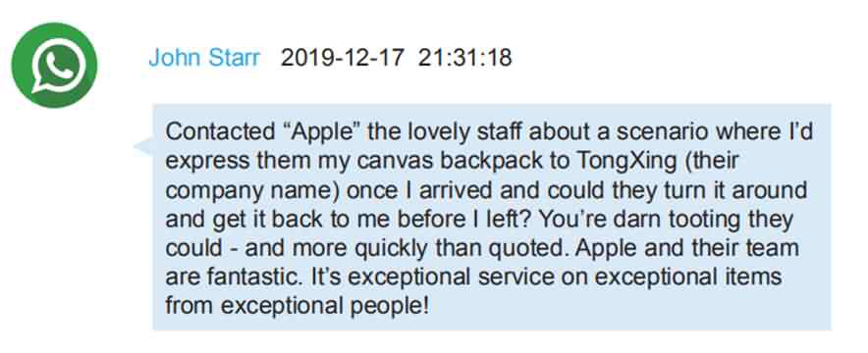Click the message bubble's pointed tail
The height and width of the screenshot is (353, 868).
pos(143,146)
